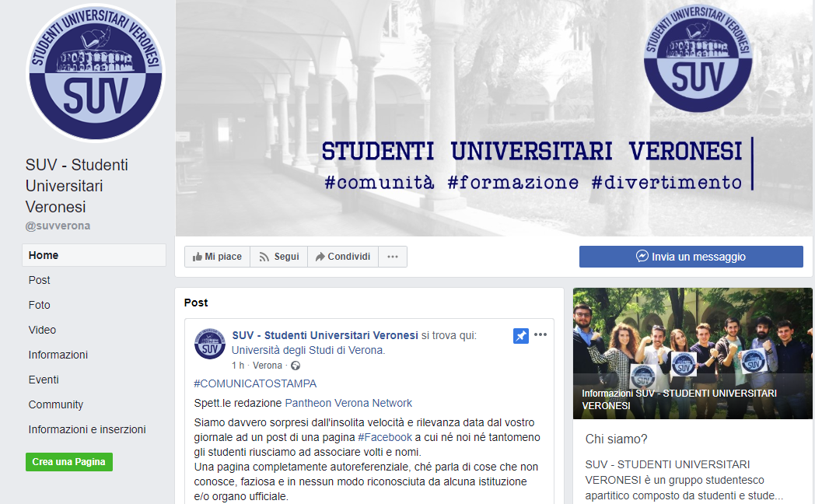Click the #Facebook hashtag in the post
Image resolution: width=815 pixels, height=504 pixels.
pyautogui.click(x=384, y=437)
